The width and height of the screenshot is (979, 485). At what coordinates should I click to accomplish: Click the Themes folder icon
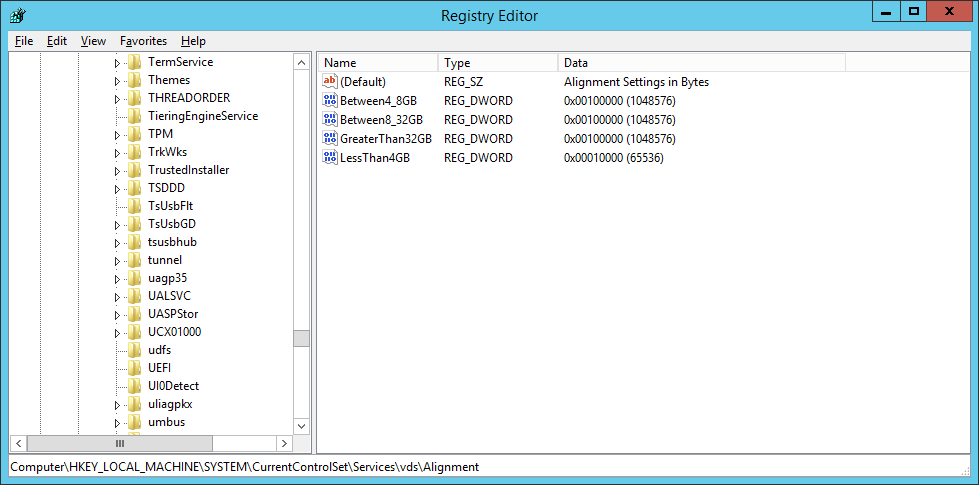(134, 80)
